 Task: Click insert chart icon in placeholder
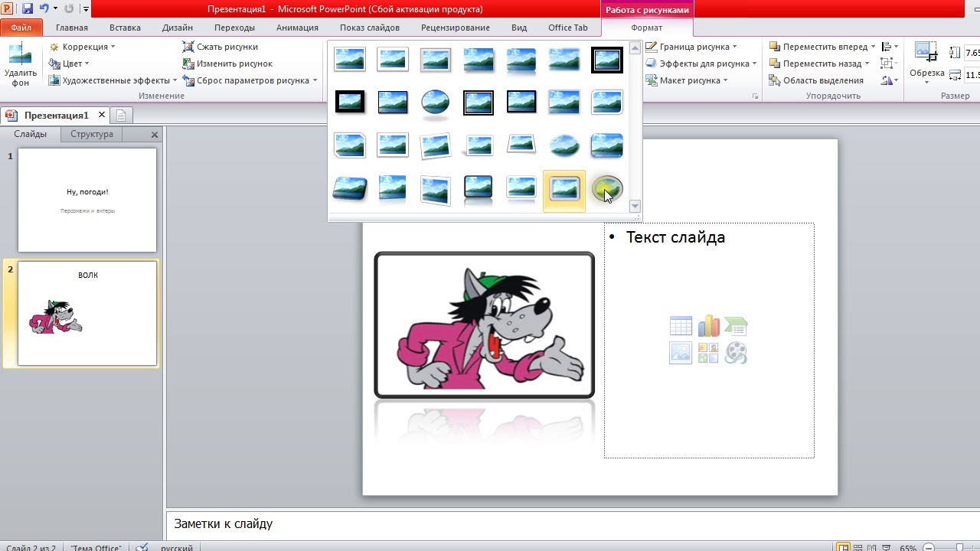(708, 327)
